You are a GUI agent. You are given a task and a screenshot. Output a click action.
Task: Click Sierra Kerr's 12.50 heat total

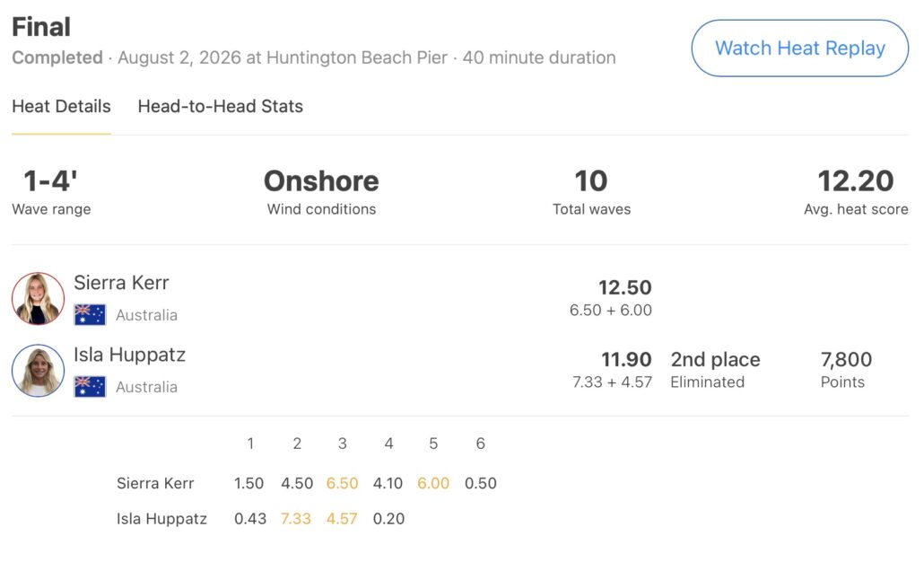625,287
